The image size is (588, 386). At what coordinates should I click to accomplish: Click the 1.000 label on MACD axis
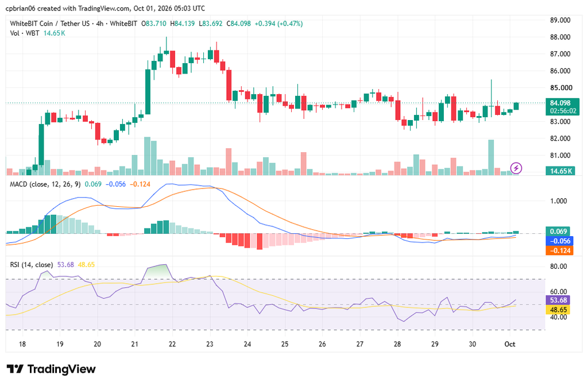(558, 201)
